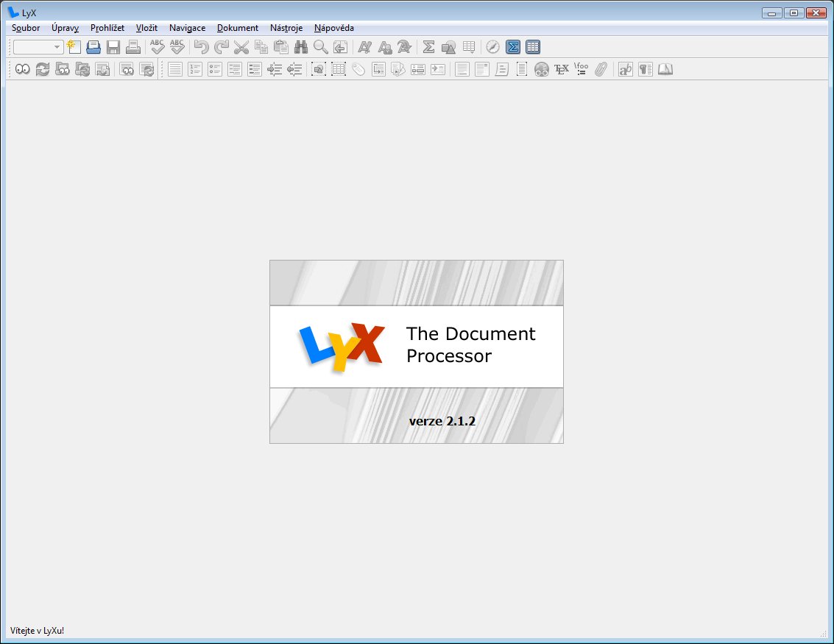
Task: Open the Vložit menu
Action: [x=146, y=28]
